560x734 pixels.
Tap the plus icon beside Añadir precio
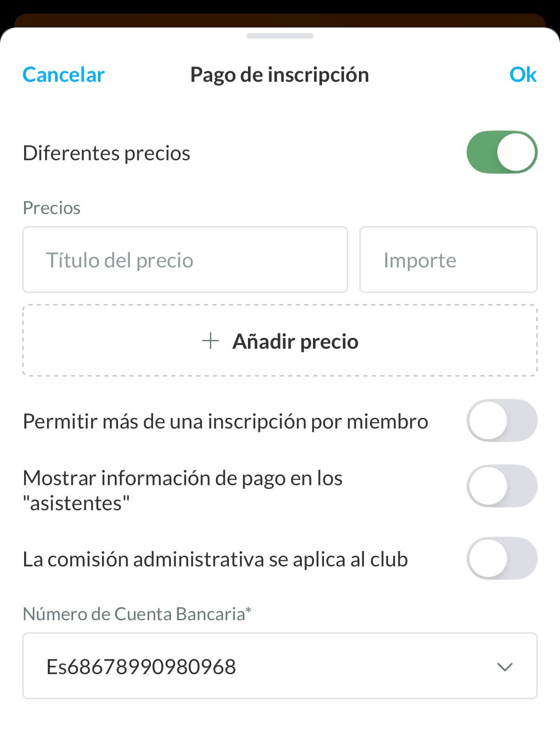tap(210, 341)
